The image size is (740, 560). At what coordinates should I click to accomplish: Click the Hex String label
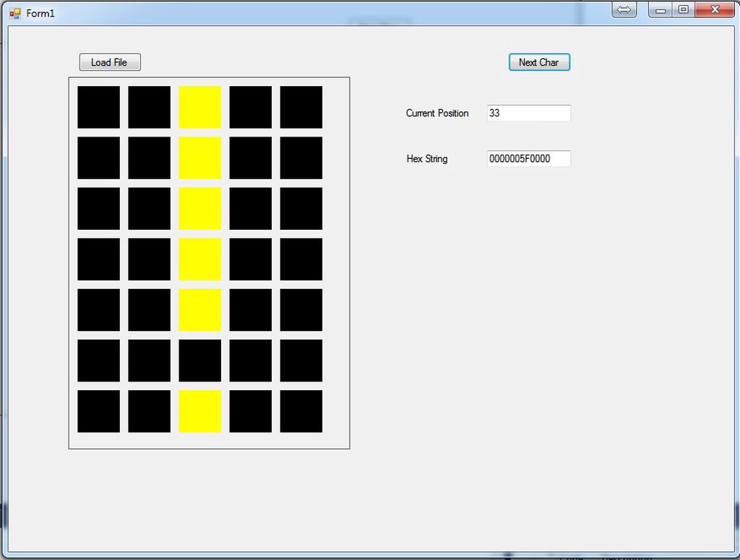[x=427, y=159]
